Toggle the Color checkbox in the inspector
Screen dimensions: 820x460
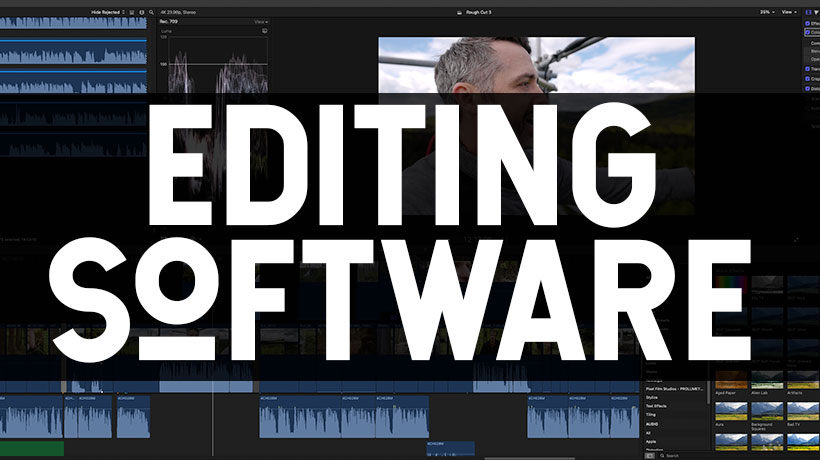point(807,32)
